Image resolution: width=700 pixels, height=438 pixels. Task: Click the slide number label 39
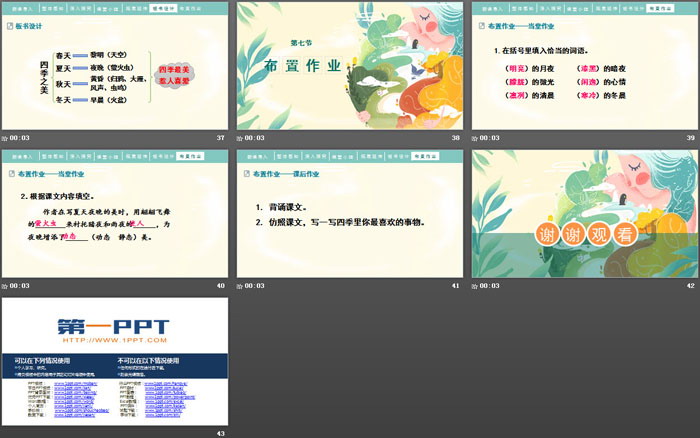pos(691,138)
